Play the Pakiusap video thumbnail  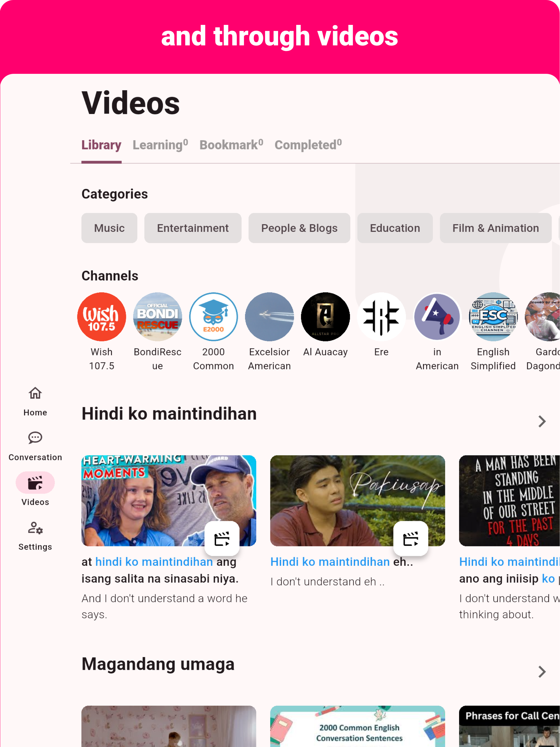coord(357,500)
